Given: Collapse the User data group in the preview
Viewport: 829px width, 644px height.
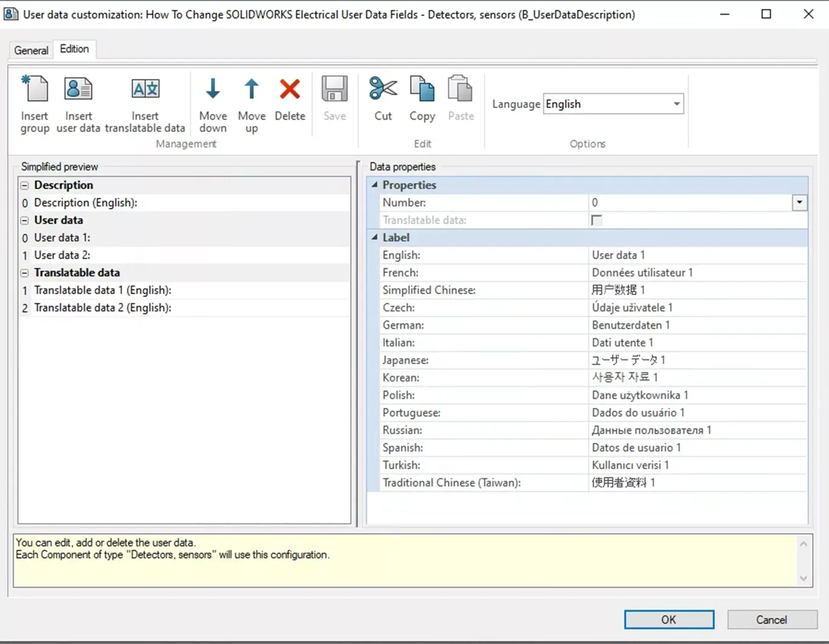Looking at the screenshot, I should pos(25,220).
